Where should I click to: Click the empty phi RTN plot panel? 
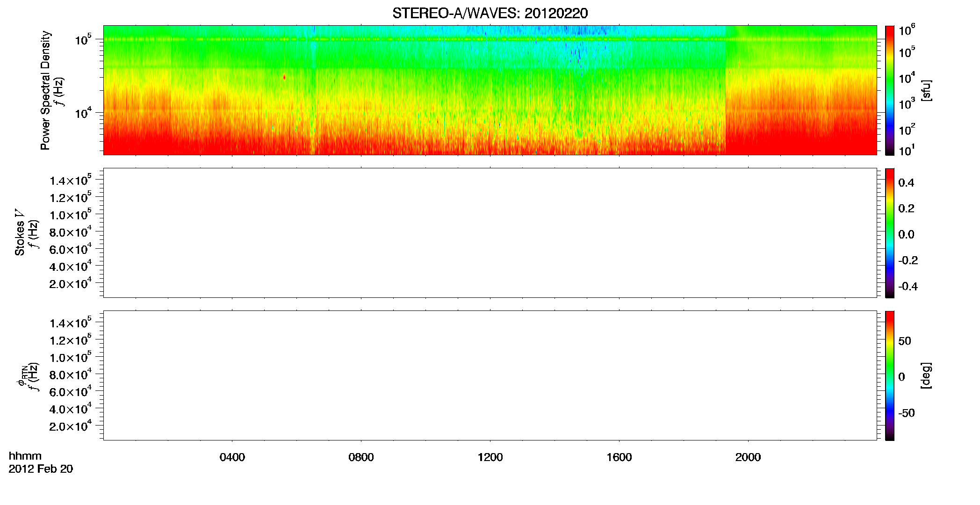490,375
